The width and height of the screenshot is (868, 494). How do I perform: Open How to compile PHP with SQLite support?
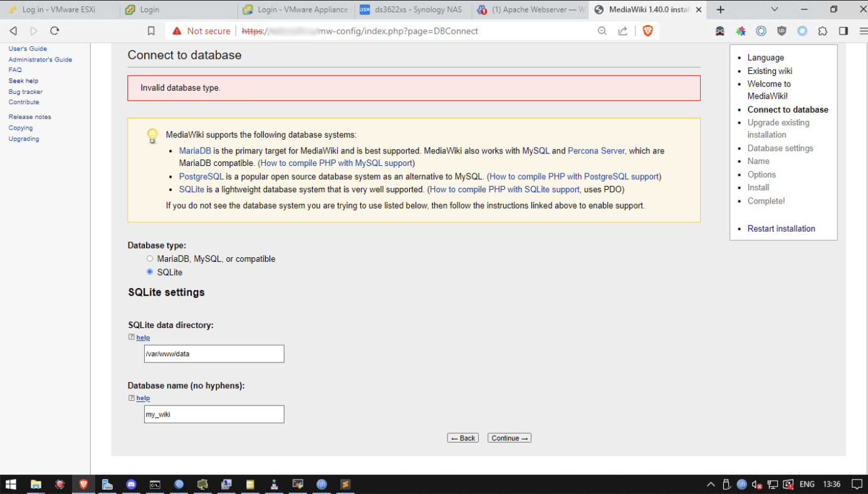505,189
